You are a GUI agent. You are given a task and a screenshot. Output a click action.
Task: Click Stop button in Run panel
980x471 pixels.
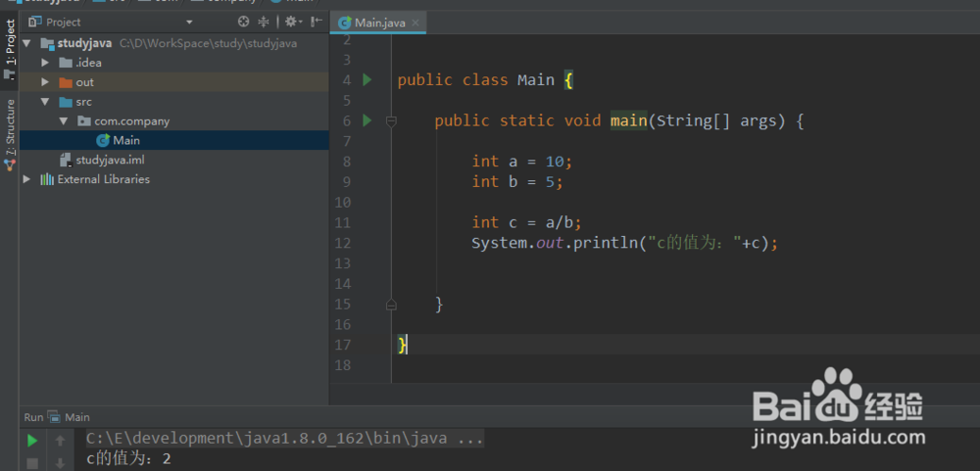tap(32, 463)
